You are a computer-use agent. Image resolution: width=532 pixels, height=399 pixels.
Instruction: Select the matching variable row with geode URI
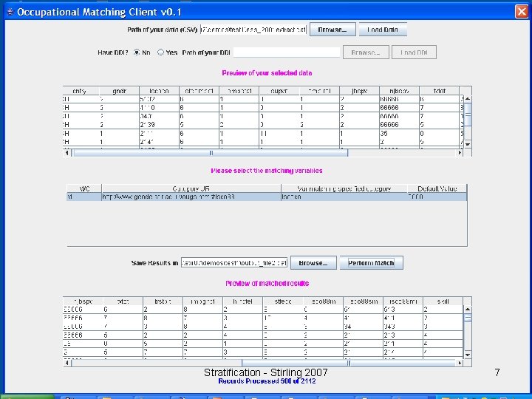267,197
